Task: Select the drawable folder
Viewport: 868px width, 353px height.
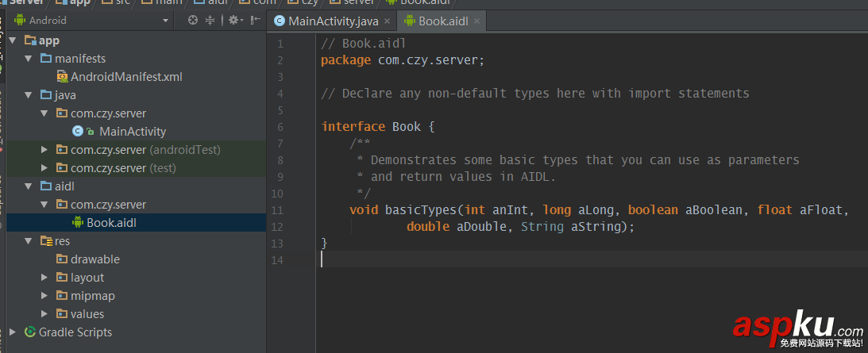Action: pyautogui.click(x=95, y=259)
